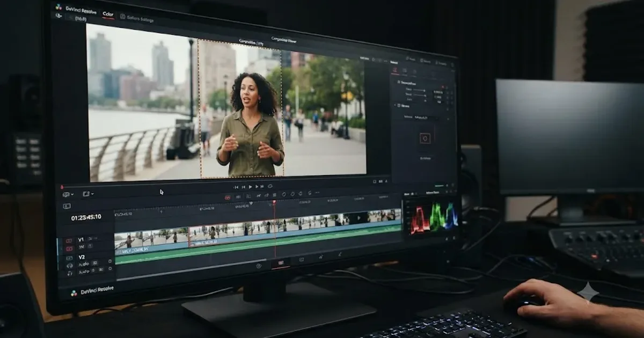Open the settings tab next to Color
The height and width of the screenshot is (338, 644).
tap(136, 19)
